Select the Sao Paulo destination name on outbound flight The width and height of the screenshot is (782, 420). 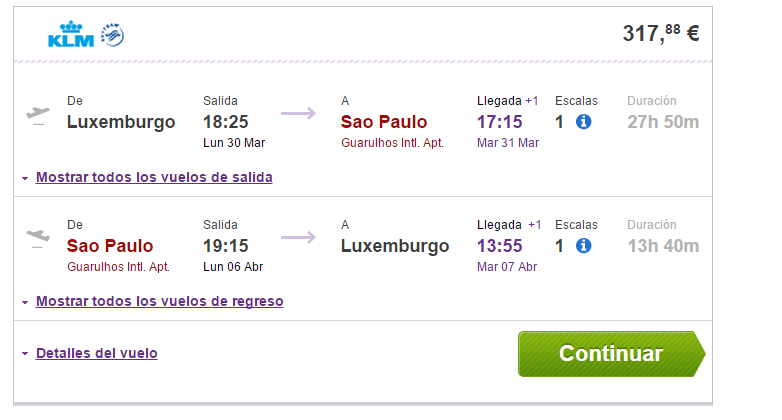384,122
